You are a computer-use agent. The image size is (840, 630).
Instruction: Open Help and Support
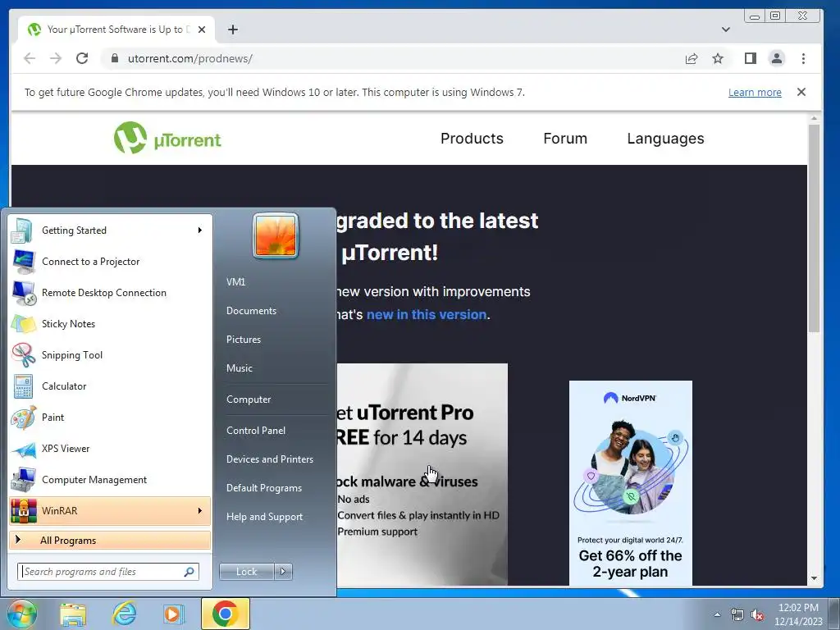(x=265, y=517)
